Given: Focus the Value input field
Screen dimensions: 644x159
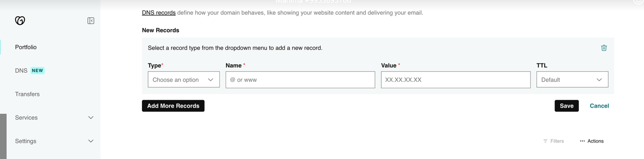Looking at the screenshot, I should pos(456,80).
